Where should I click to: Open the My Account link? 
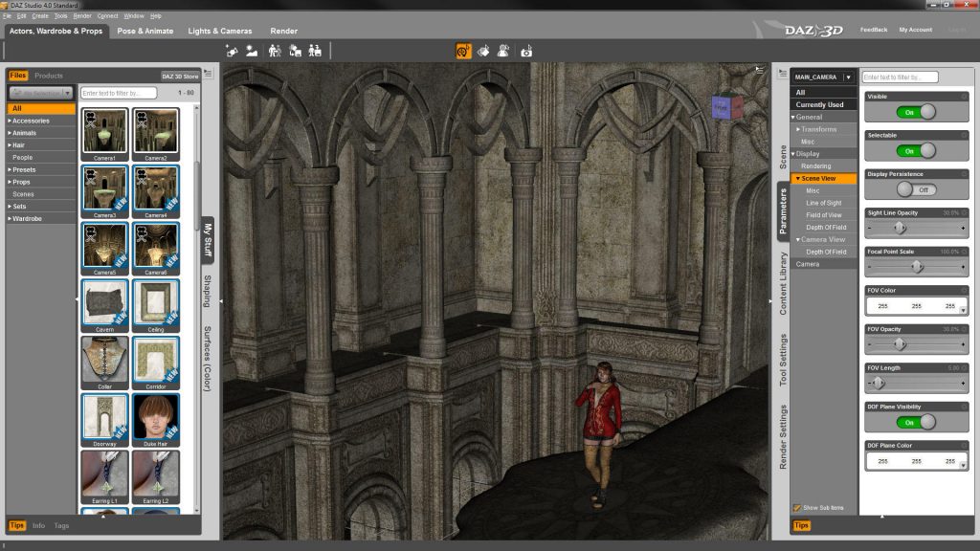click(916, 30)
